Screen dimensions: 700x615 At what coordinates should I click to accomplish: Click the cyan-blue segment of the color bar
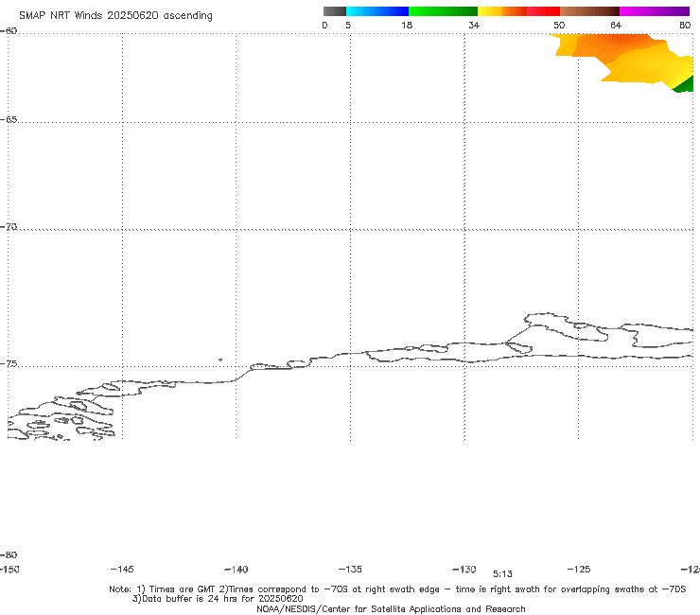click(x=377, y=11)
